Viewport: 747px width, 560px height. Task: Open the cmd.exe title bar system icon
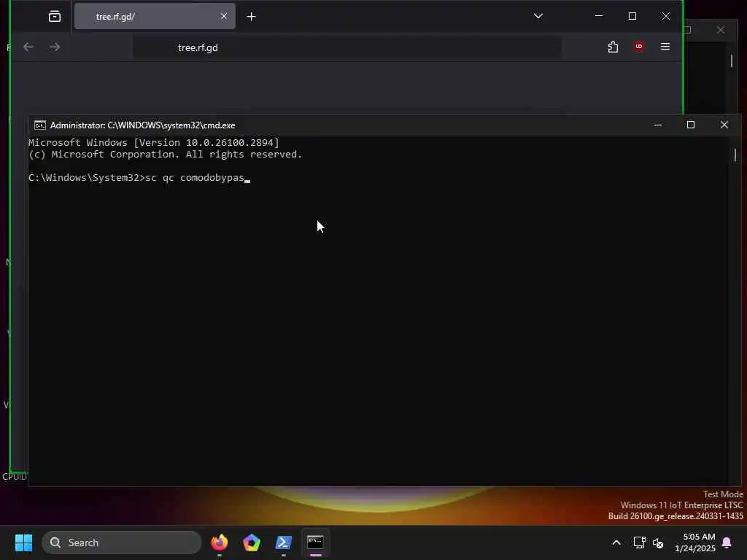click(40, 125)
